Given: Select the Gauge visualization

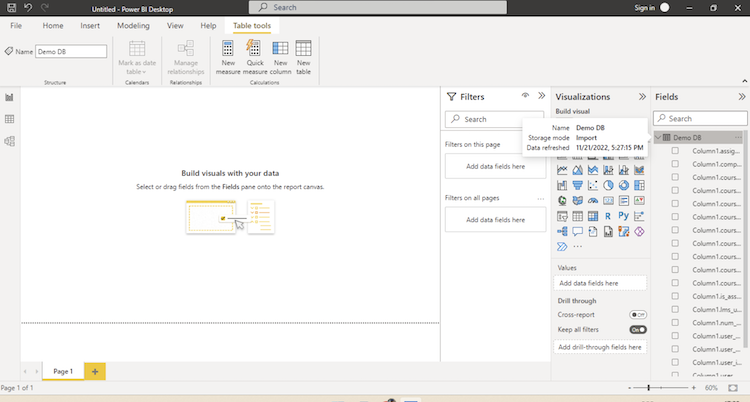Looking at the screenshot, I should [593, 201].
